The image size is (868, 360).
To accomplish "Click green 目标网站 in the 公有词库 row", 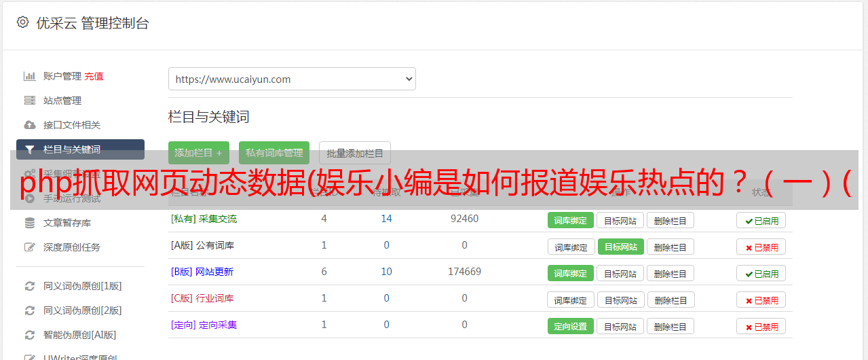I will tap(621, 247).
